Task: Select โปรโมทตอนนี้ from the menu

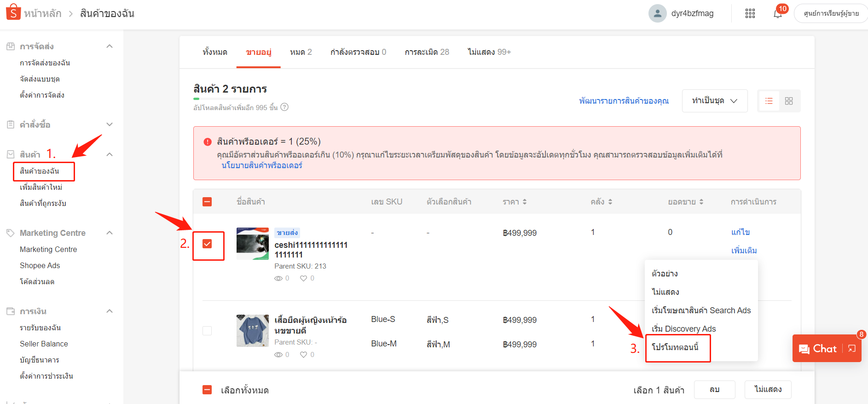Action: 675,347
